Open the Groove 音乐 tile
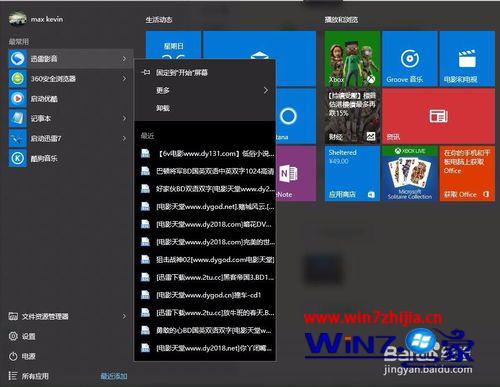Image resolution: width=500 pixels, height=387 pixels. point(410,59)
